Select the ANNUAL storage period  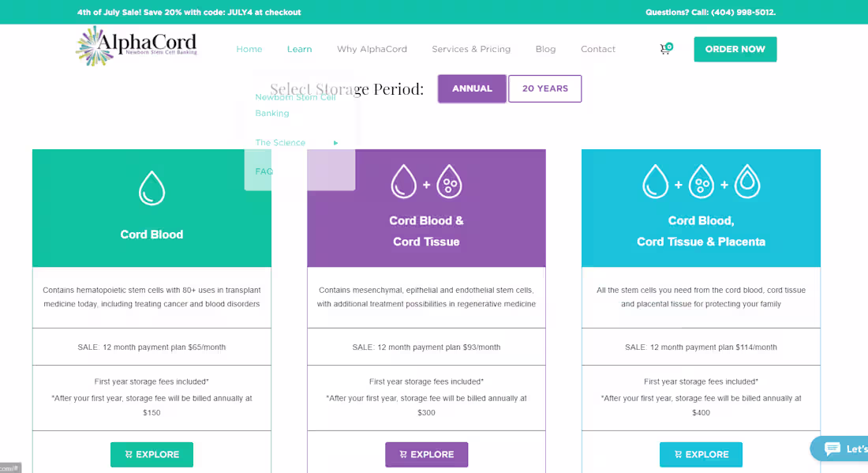pyautogui.click(x=472, y=88)
